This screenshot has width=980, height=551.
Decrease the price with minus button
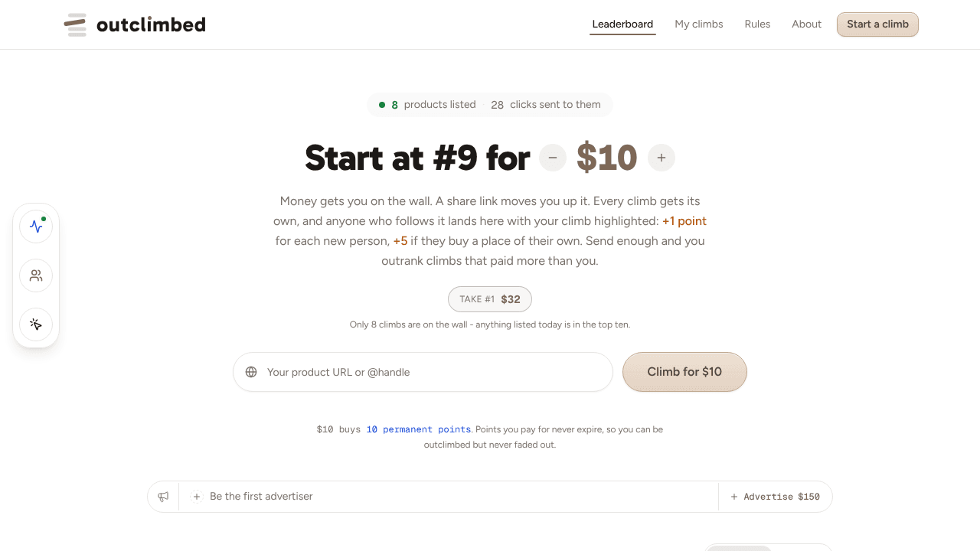(553, 158)
